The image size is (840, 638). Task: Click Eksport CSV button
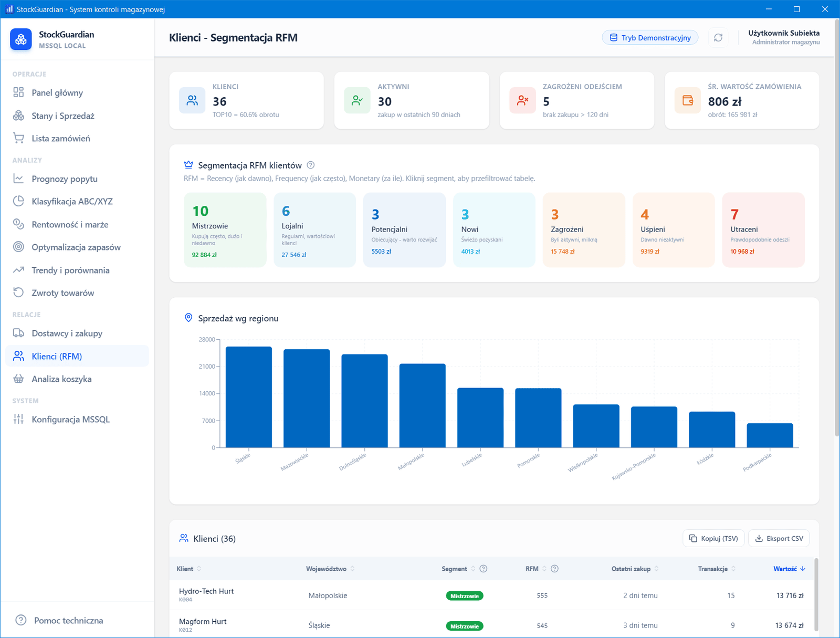(x=779, y=538)
